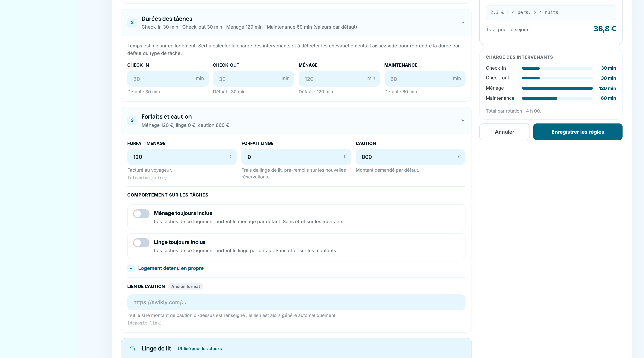Click the {deposit_link} variable text
The height and width of the screenshot is (358, 644).
tap(144, 323)
